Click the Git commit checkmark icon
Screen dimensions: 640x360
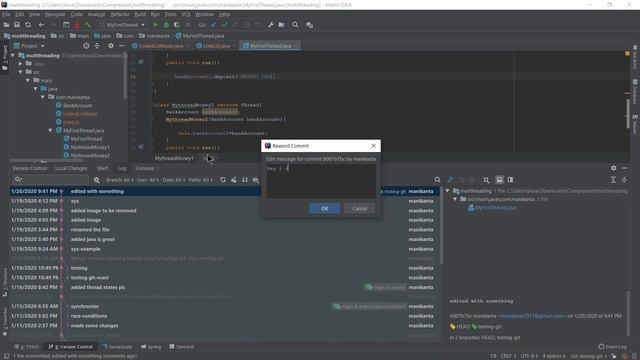[x=224, y=25]
